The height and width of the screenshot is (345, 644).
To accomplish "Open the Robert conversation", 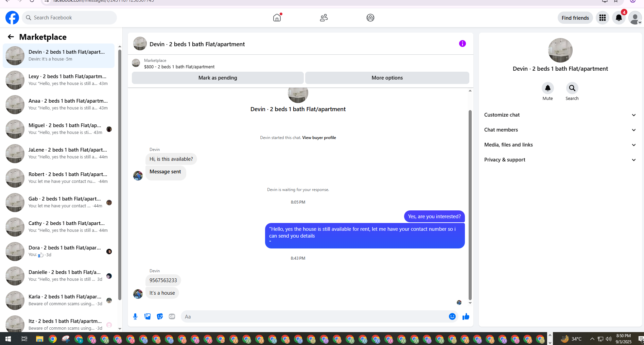I will (x=58, y=178).
